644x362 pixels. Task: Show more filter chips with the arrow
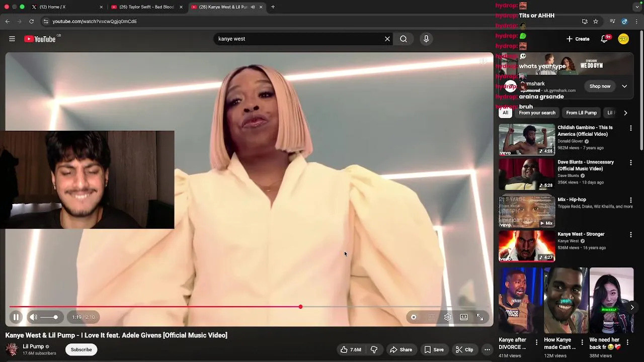click(x=625, y=113)
